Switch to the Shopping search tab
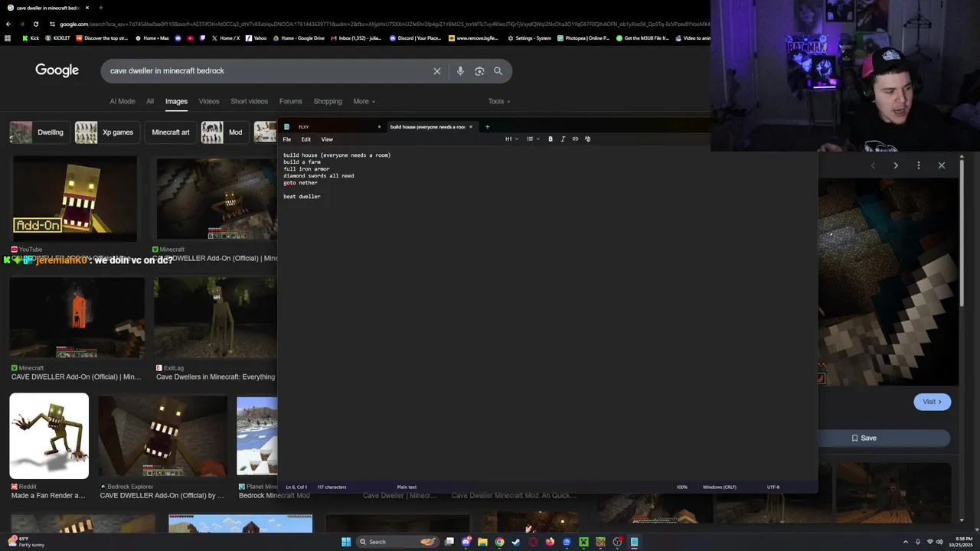The width and height of the screenshot is (980, 551). click(x=328, y=101)
